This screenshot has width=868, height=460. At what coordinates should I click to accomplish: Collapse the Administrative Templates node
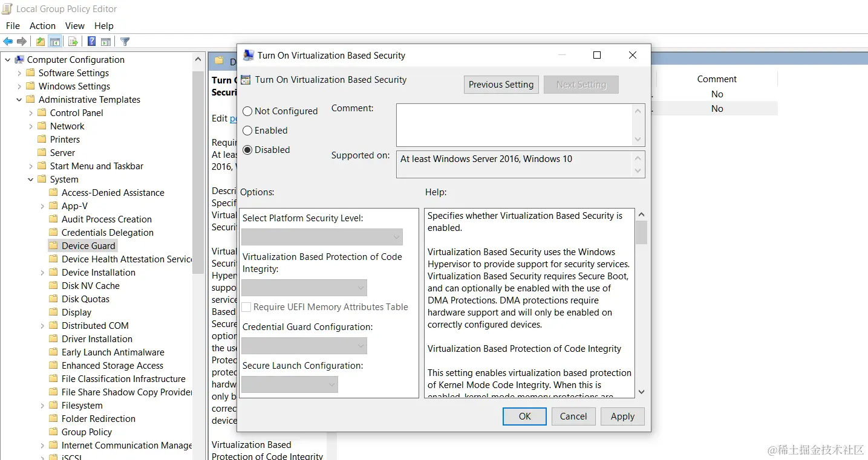(x=19, y=100)
